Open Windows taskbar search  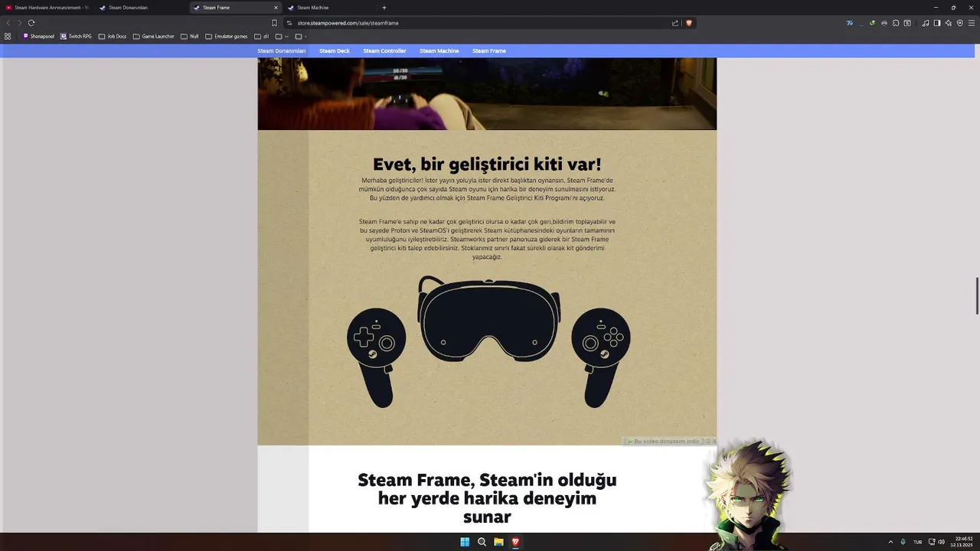click(x=482, y=542)
